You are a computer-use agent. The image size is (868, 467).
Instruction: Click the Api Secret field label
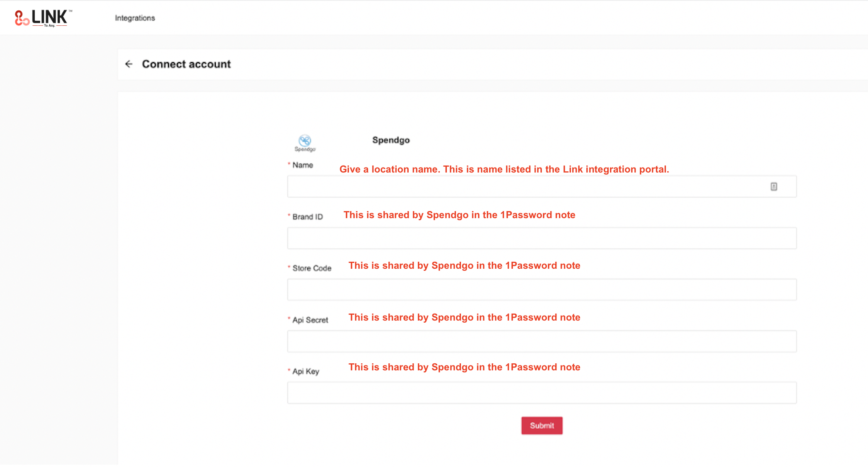[x=310, y=320]
